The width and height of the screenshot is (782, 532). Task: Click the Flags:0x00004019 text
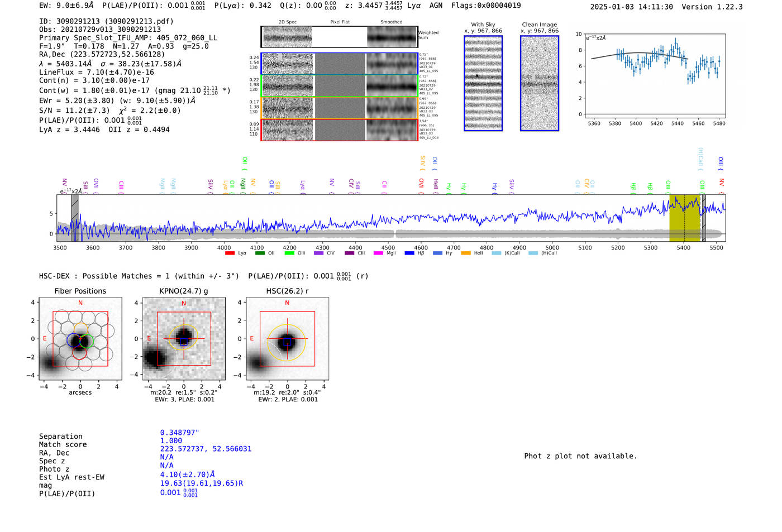point(486,6)
